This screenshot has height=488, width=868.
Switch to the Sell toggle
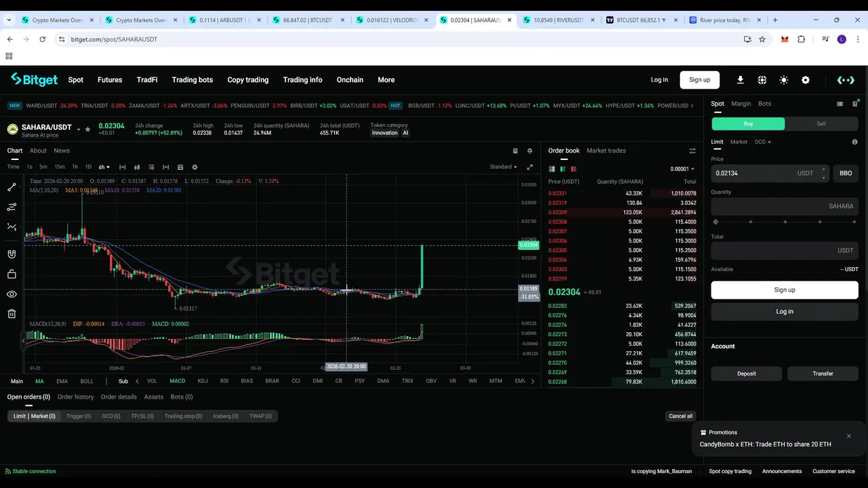[x=821, y=124]
